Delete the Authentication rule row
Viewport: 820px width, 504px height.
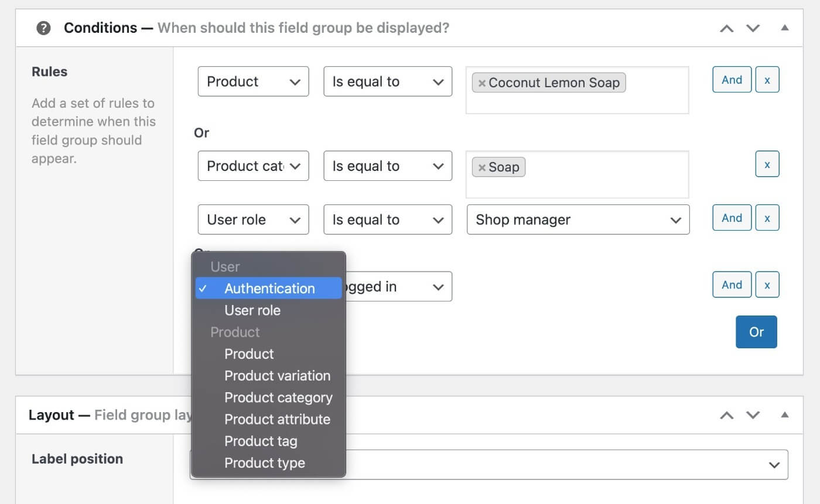[767, 284]
